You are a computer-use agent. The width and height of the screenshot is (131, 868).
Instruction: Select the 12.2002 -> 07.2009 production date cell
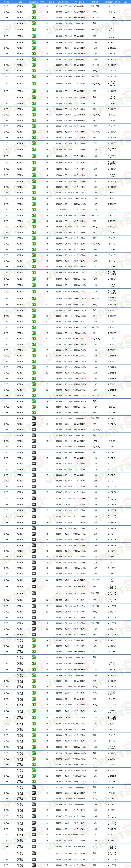point(63,705)
